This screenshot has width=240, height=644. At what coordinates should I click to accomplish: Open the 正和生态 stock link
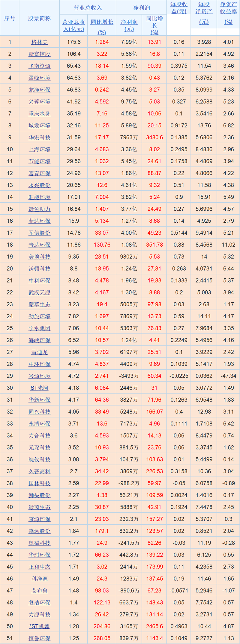click(x=39, y=567)
